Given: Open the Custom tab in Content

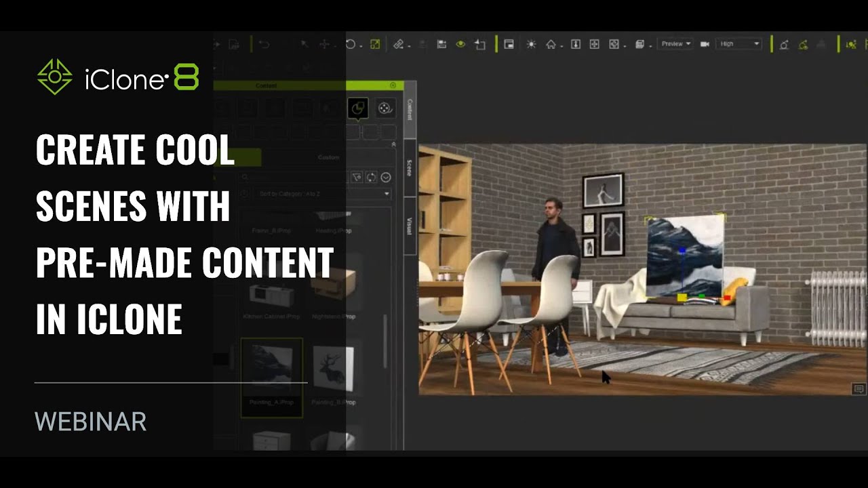Looking at the screenshot, I should 328,157.
